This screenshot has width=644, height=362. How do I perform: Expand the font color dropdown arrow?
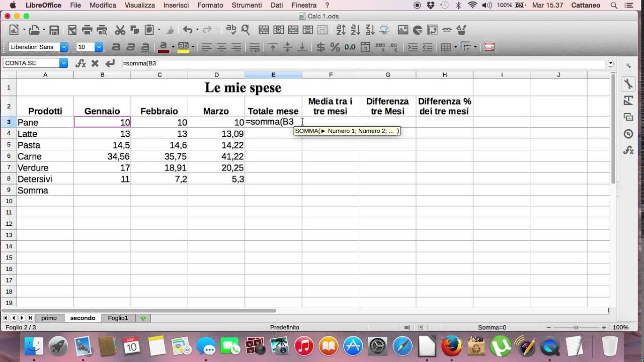173,47
